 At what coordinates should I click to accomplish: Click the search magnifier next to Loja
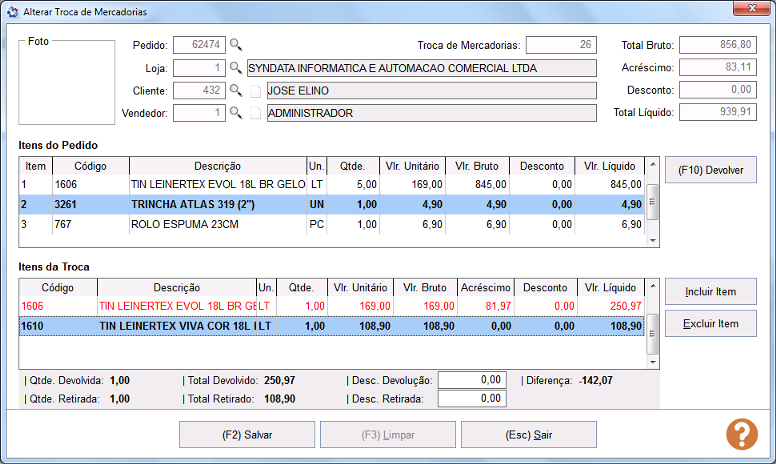click(x=236, y=68)
